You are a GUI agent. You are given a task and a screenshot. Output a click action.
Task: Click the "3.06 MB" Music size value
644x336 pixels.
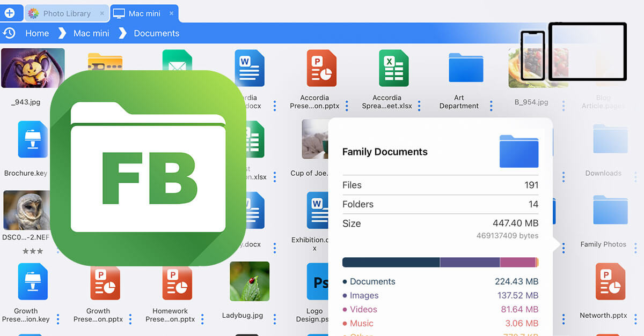click(x=522, y=323)
